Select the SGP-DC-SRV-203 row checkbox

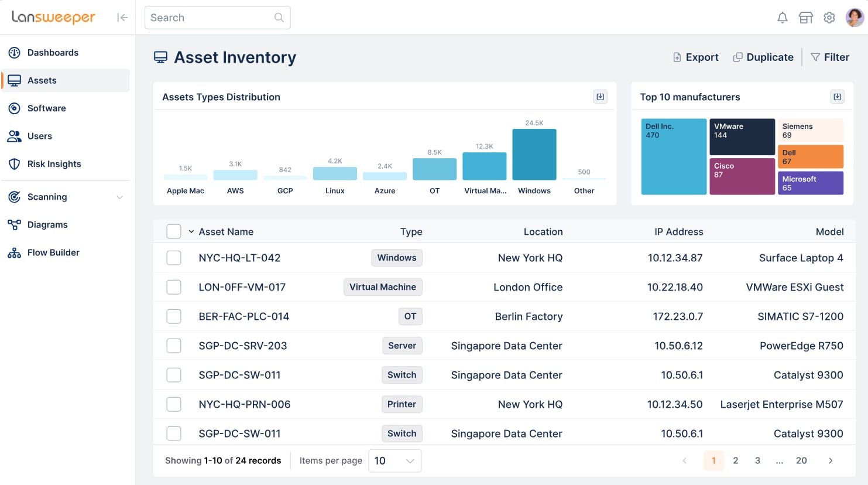coord(174,346)
